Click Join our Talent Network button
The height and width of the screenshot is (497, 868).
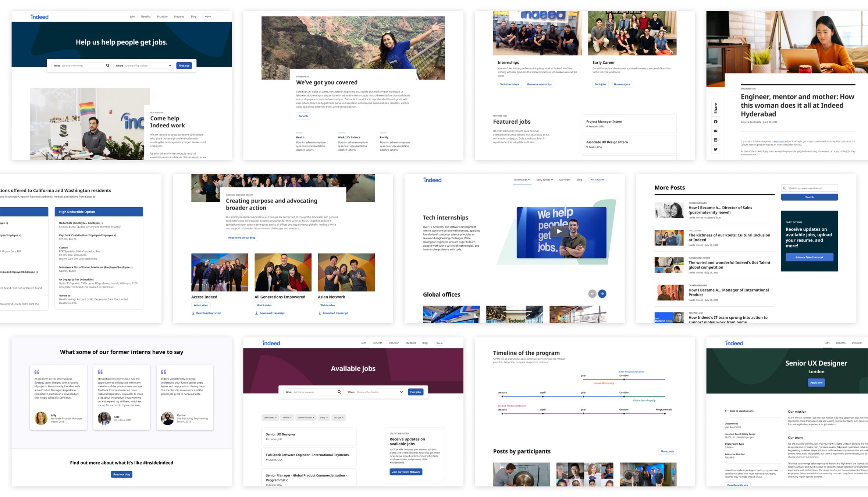click(809, 257)
